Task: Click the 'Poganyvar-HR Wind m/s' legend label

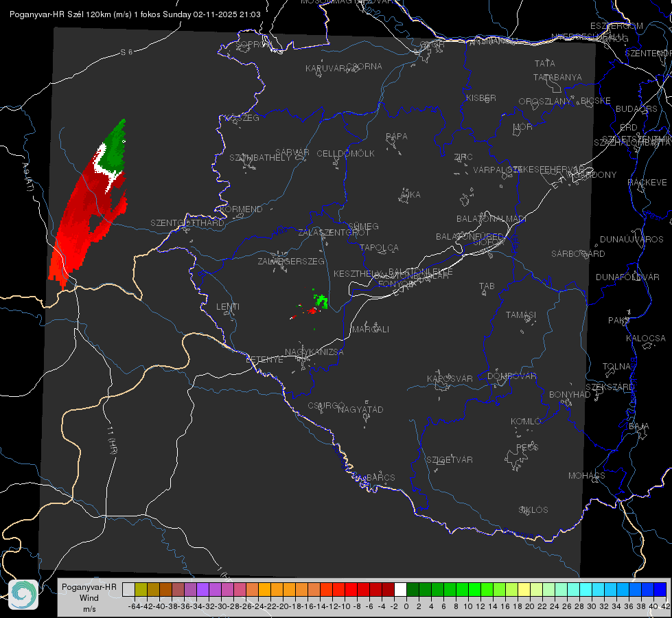Action: click(89, 598)
